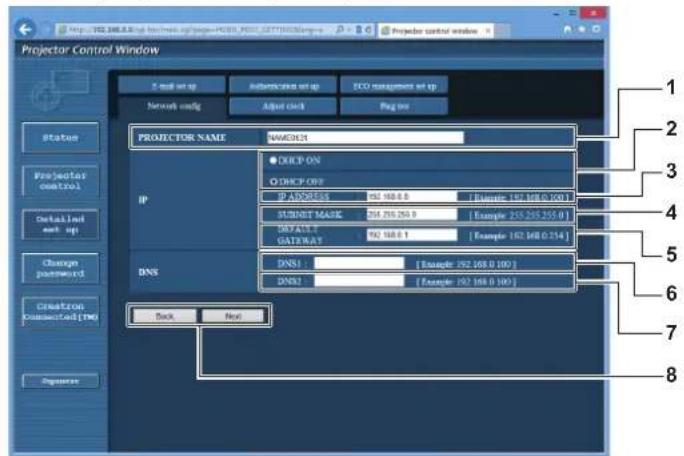Open the ECO management set up tab

(x=394, y=86)
